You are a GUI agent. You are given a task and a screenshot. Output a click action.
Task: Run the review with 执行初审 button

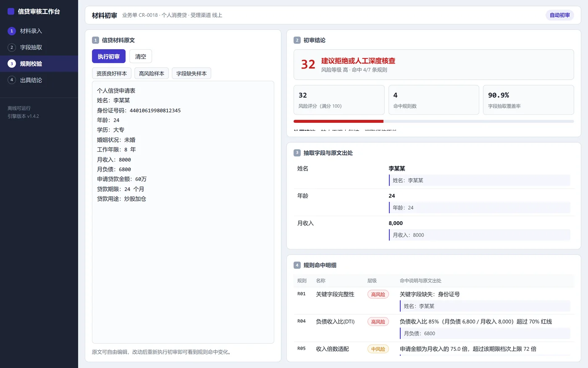pyautogui.click(x=109, y=56)
